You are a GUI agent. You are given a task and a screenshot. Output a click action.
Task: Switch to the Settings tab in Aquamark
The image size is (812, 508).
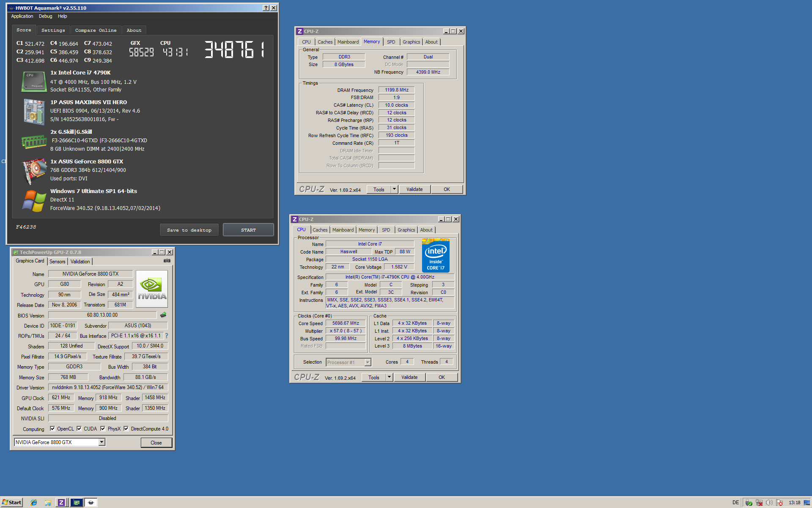point(53,30)
